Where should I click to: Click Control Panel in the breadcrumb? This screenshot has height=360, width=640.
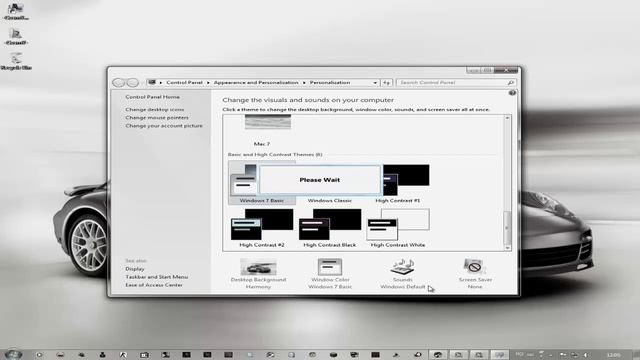[x=184, y=82]
